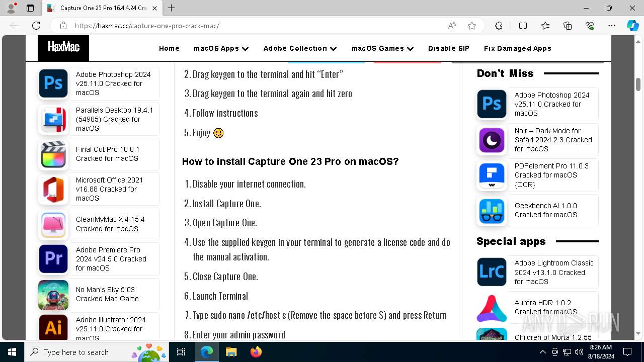
Task: Open Microsoft Office 2021 v16.88 link
Action: click(x=110, y=189)
